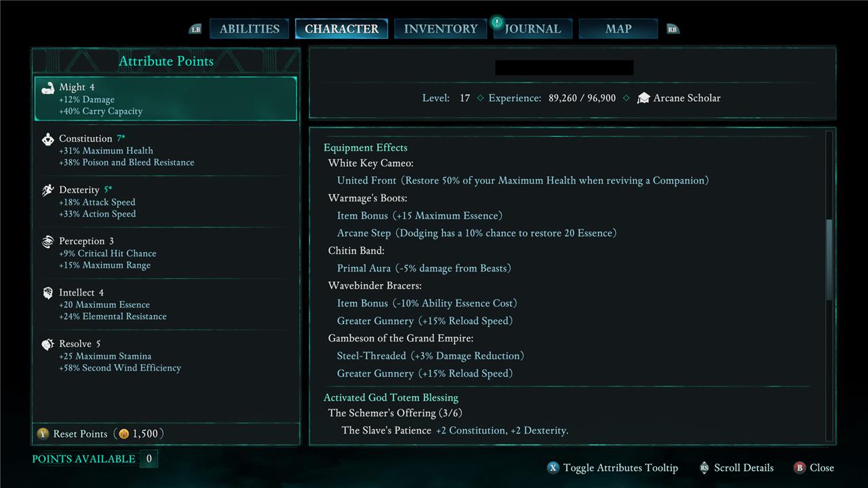Go to the Map tab

618,29
